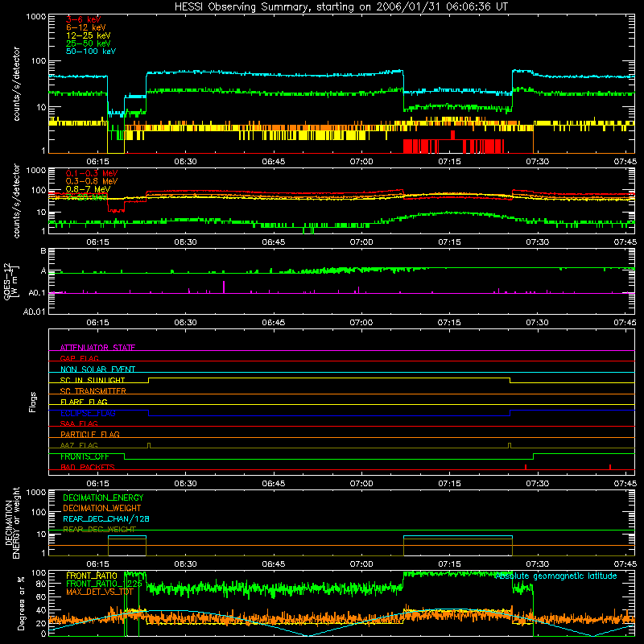
Task: Click the A0.1 GOES axis tick label
Action: [36, 293]
